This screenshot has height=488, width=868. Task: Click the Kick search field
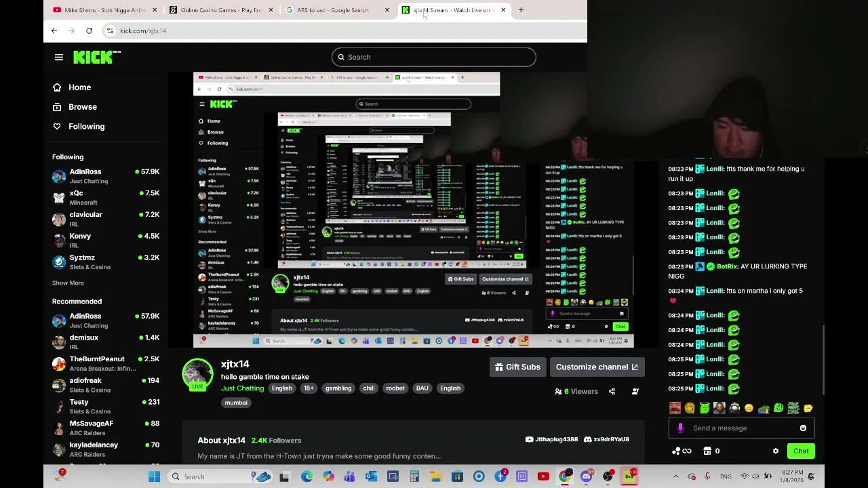coord(434,58)
